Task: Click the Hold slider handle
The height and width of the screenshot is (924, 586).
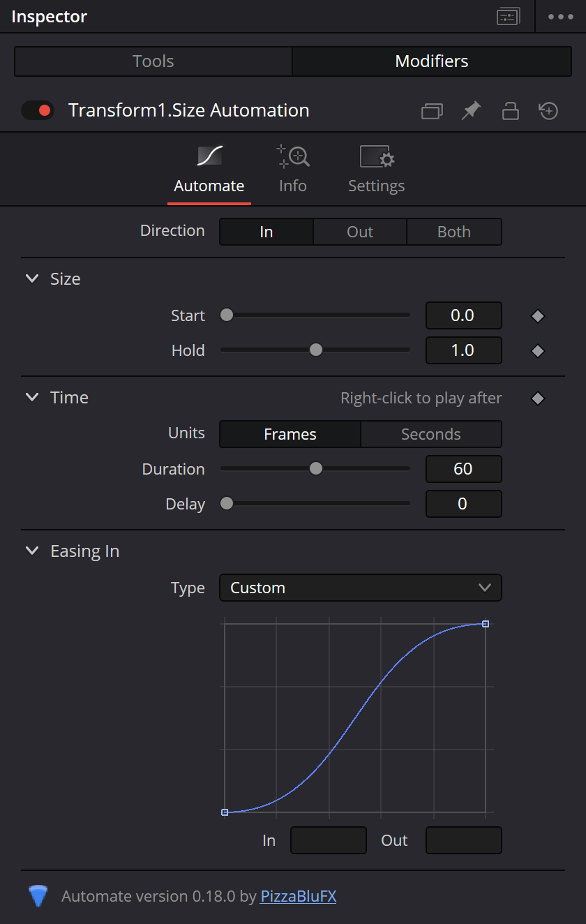Action: [316, 350]
